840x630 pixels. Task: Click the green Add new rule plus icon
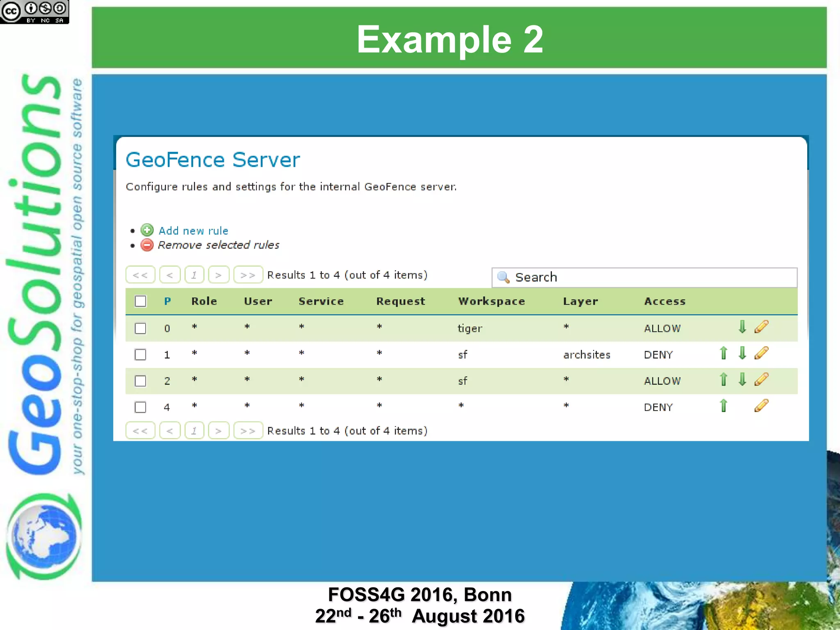click(x=147, y=230)
